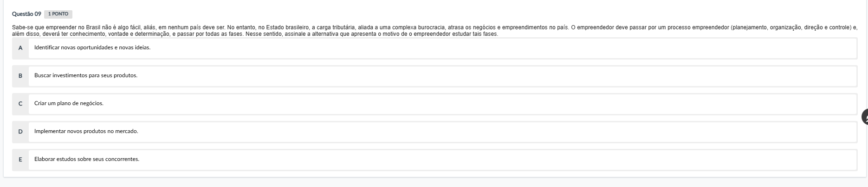Viewport: 868px width, 187px height.
Task: Click answer text "Elaborar estudos sobre seus concorrentes"
Action: pyautogui.click(x=87, y=160)
